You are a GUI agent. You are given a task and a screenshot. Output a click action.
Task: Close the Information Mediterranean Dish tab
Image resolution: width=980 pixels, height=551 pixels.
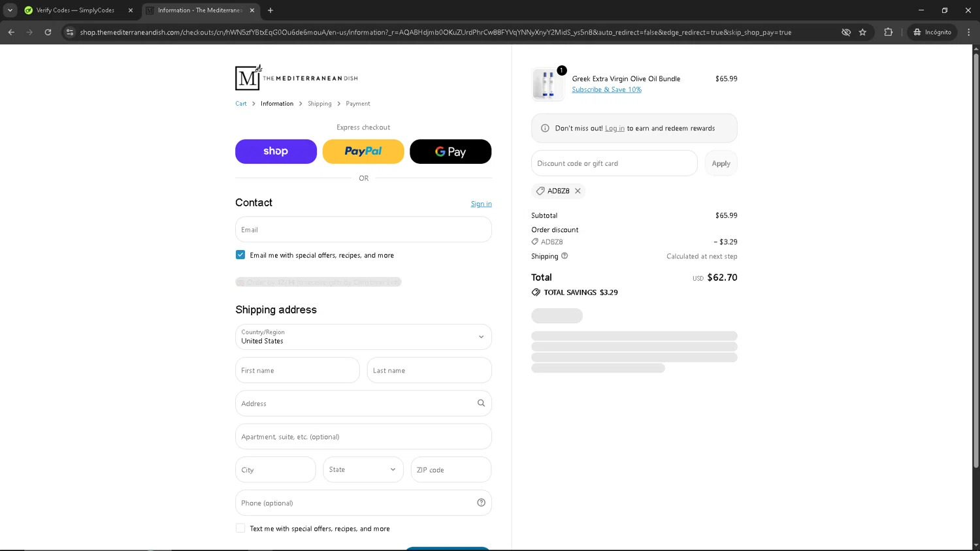click(x=252, y=10)
